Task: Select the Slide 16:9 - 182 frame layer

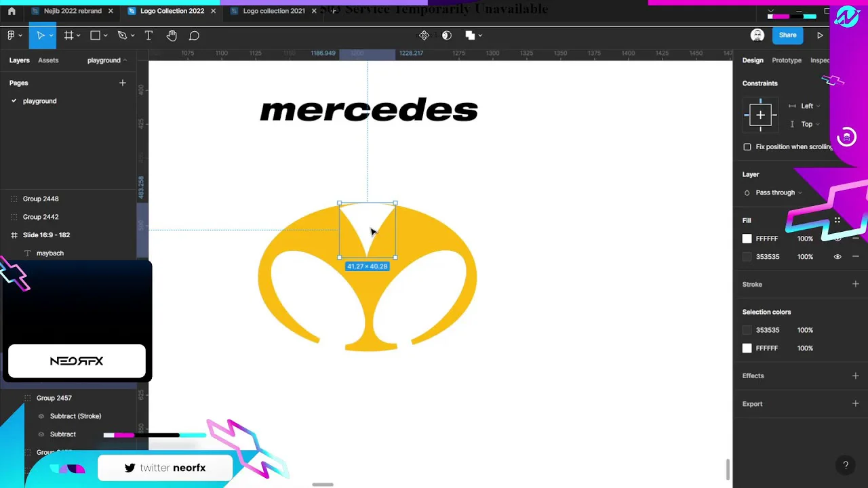Action: coord(46,235)
